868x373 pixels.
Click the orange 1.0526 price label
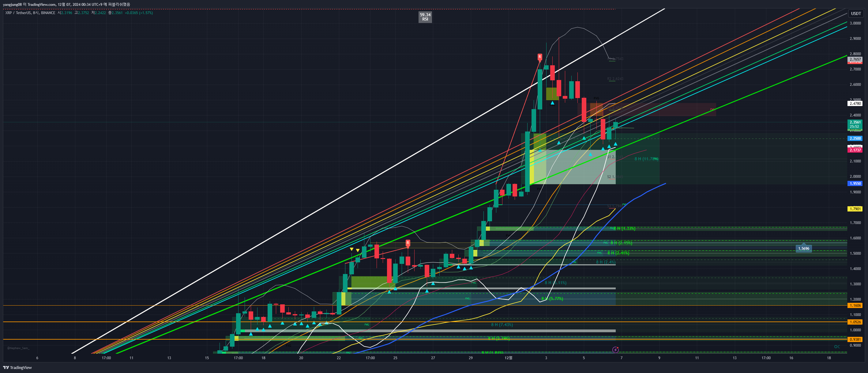coord(855,322)
